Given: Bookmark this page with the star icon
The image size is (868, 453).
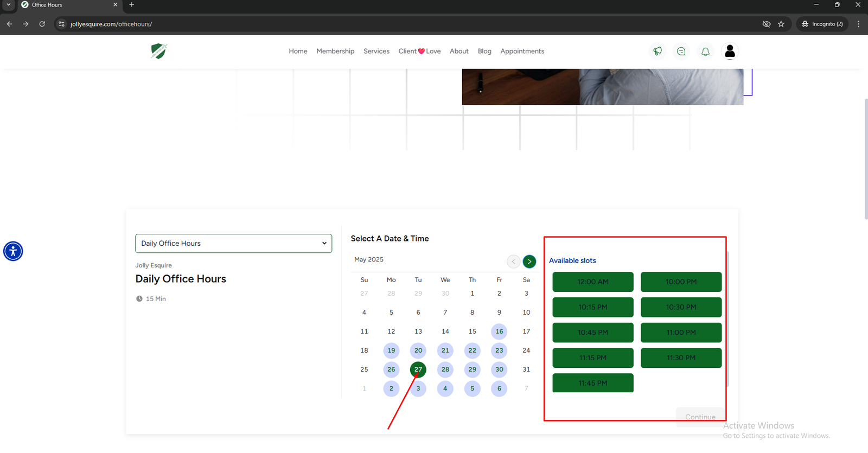Looking at the screenshot, I should [x=781, y=24].
